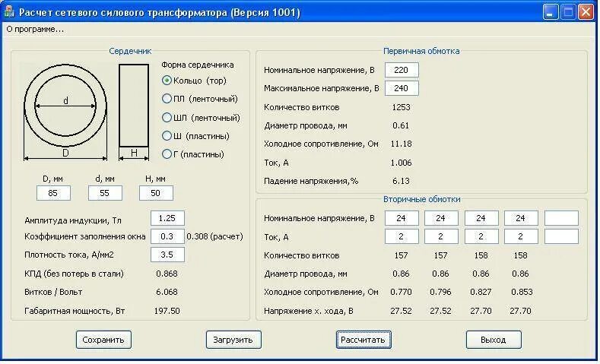
Task: Click third secondary voltage field 24
Action: pos(481,218)
